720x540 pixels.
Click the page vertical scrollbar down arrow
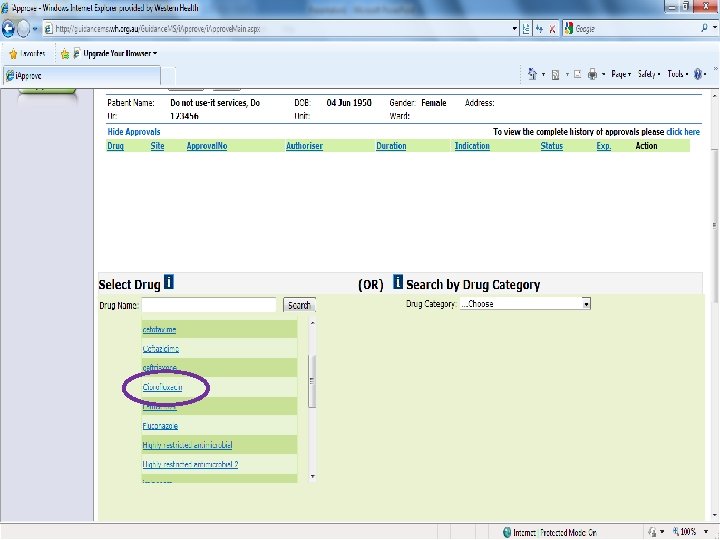click(714, 516)
